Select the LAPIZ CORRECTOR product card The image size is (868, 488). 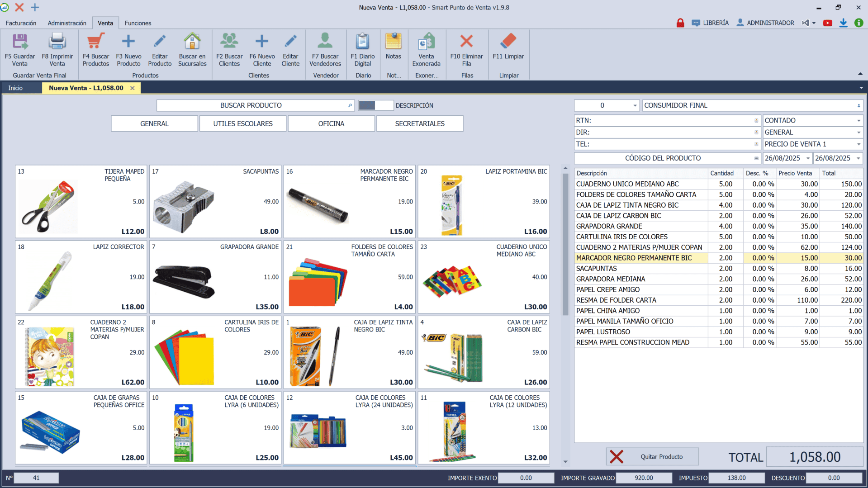click(x=81, y=277)
